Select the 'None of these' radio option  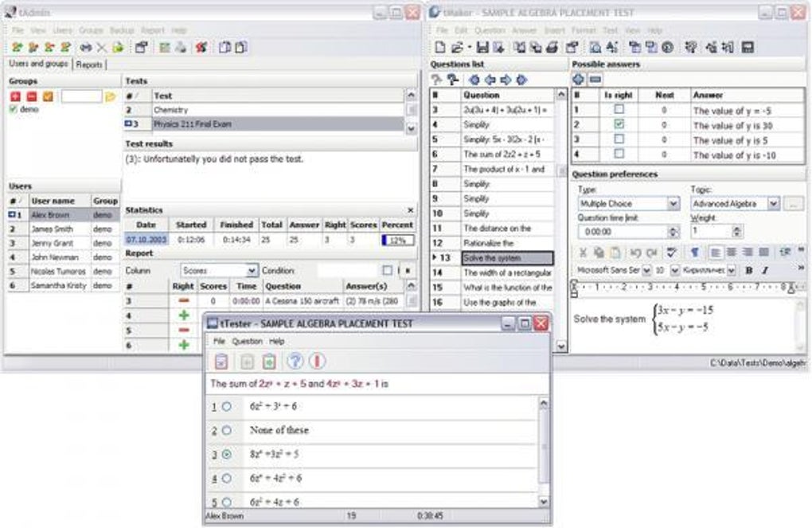coord(227,430)
